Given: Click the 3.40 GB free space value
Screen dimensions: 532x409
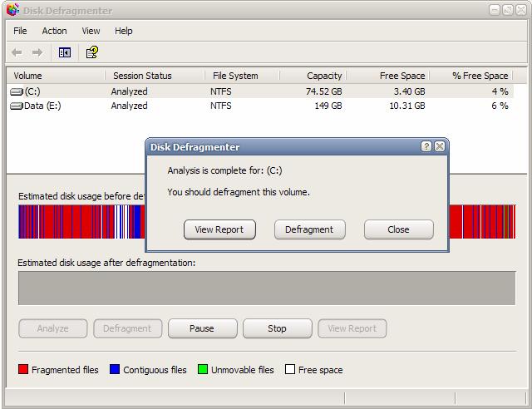Looking at the screenshot, I should click(410, 91).
